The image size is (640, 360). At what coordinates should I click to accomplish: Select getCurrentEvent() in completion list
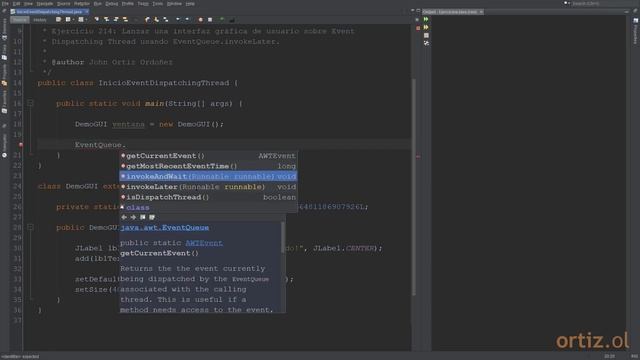click(208, 156)
